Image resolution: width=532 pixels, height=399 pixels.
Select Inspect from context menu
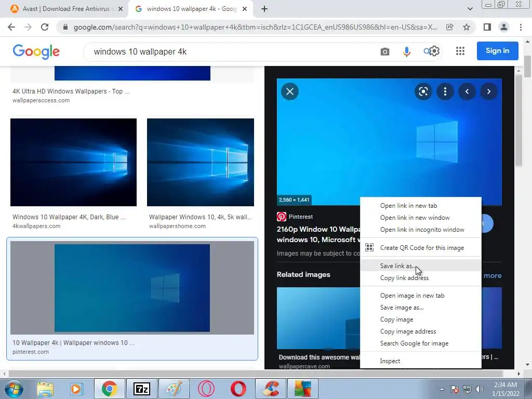[421, 361]
